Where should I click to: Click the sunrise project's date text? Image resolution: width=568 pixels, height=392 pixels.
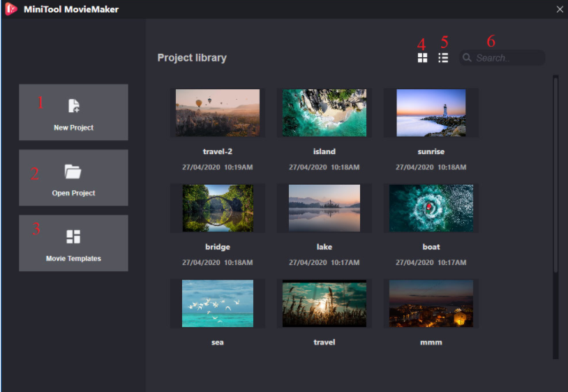431,167
